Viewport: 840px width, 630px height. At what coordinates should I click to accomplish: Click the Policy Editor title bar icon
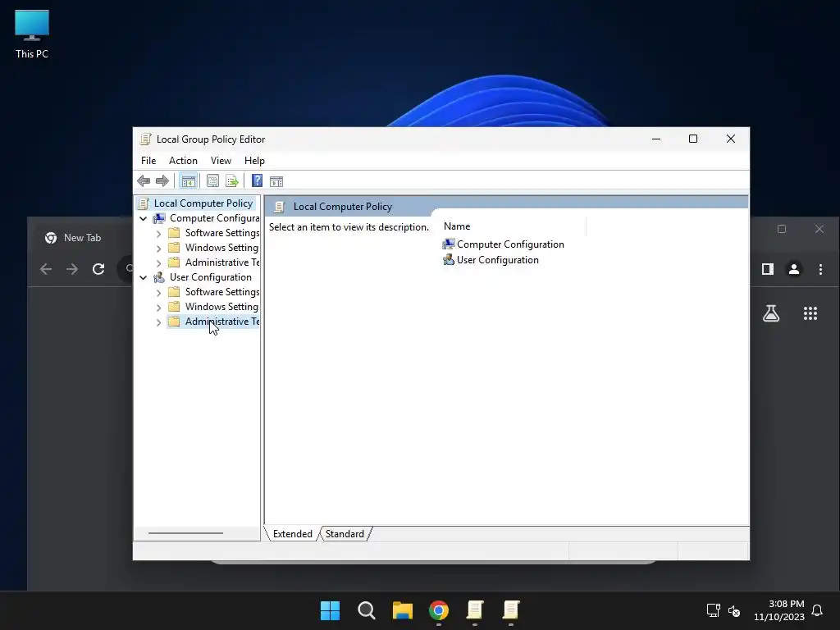pyautogui.click(x=144, y=139)
